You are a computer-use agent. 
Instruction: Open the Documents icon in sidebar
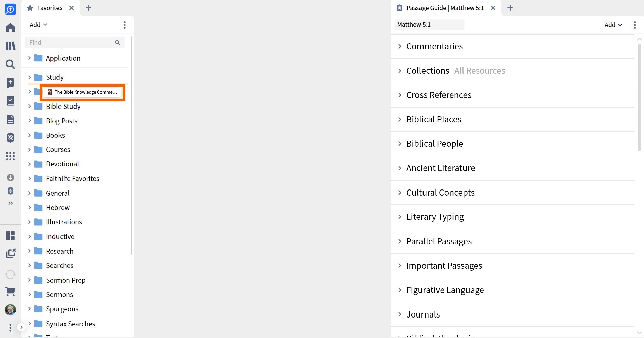point(10,119)
